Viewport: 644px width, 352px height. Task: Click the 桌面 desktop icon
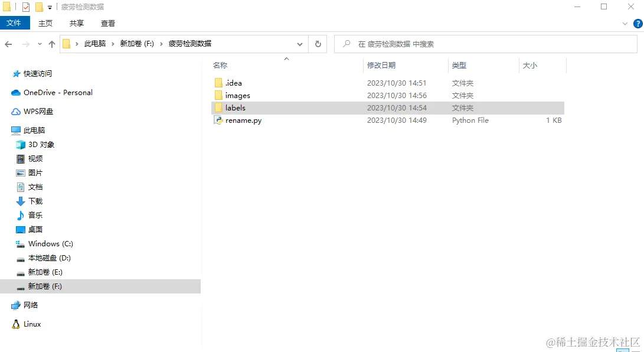pos(21,230)
